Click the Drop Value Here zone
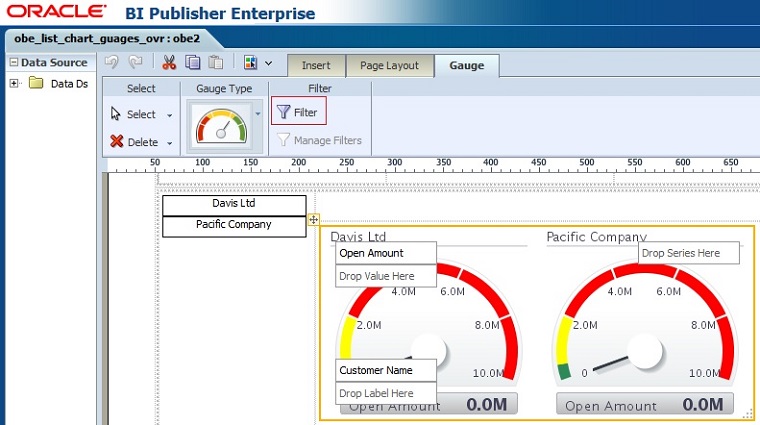Image resolution: width=760 pixels, height=425 pixels. tap(386, 276)
